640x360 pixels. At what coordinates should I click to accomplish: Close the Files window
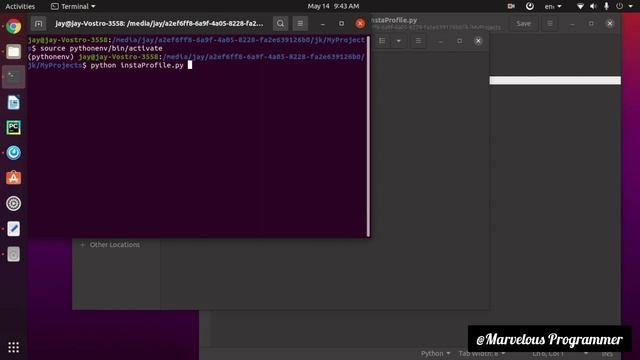click(478, 41)
